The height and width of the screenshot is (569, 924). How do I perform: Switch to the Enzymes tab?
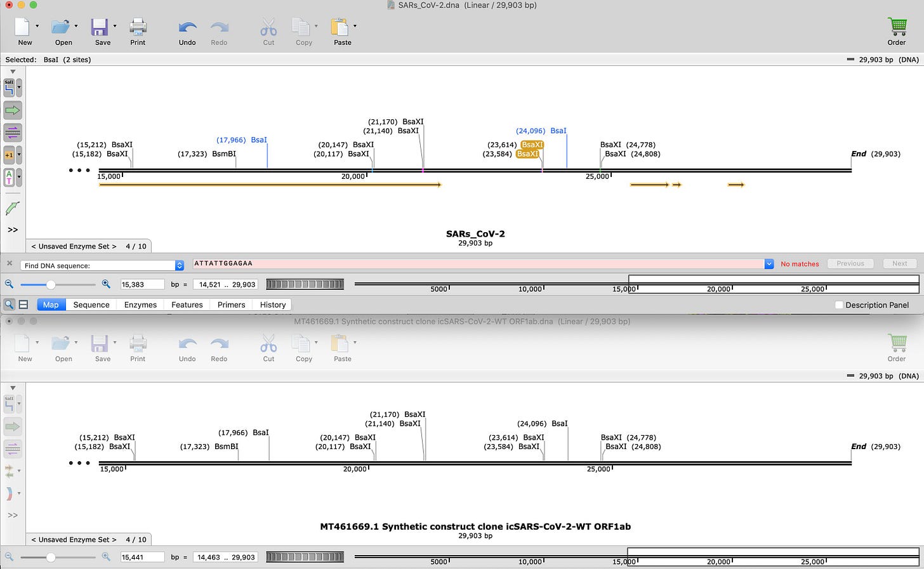coord(140,304)
